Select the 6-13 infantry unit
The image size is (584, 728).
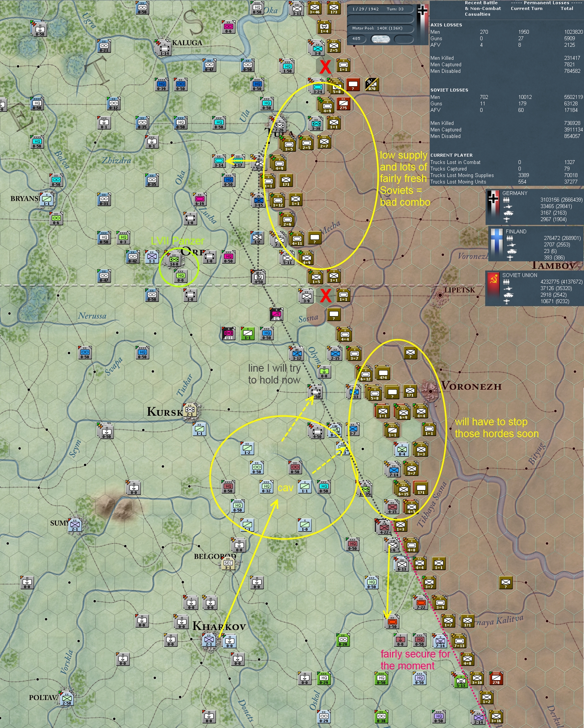(402, 565)
